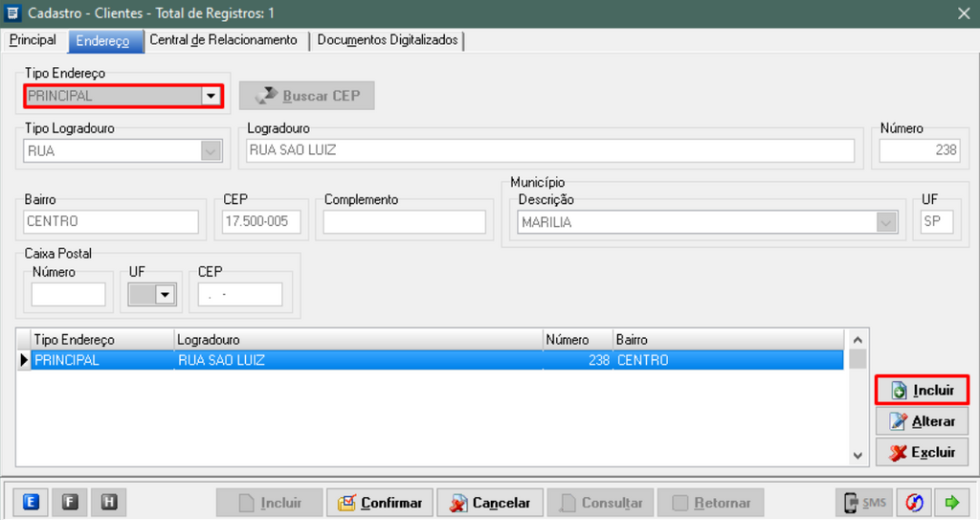
Task: Open the Tipo Endereço dropdown
Action: [211, 96]
